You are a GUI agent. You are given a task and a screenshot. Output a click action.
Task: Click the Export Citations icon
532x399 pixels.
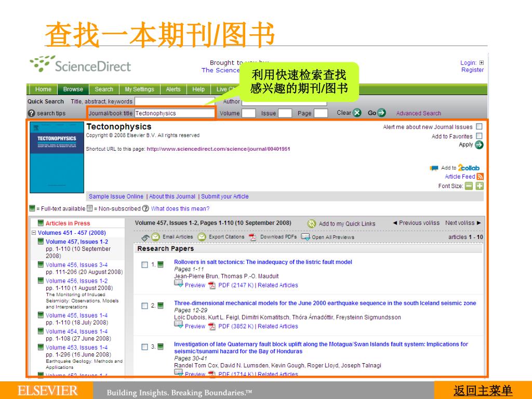click(202, 237)
